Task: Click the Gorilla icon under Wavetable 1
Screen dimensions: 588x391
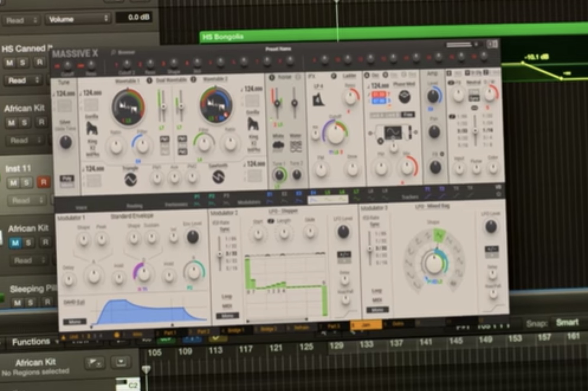Action: [x=92, y=128]
